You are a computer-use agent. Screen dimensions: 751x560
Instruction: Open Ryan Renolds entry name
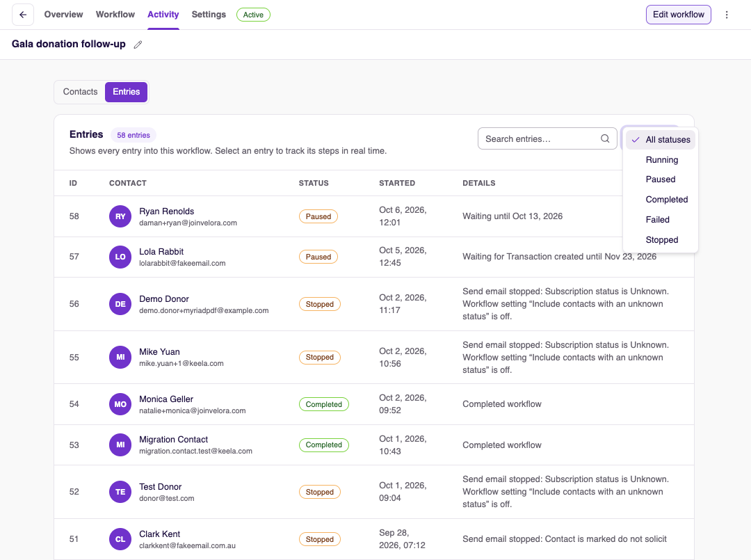click(x=167, y=211)
